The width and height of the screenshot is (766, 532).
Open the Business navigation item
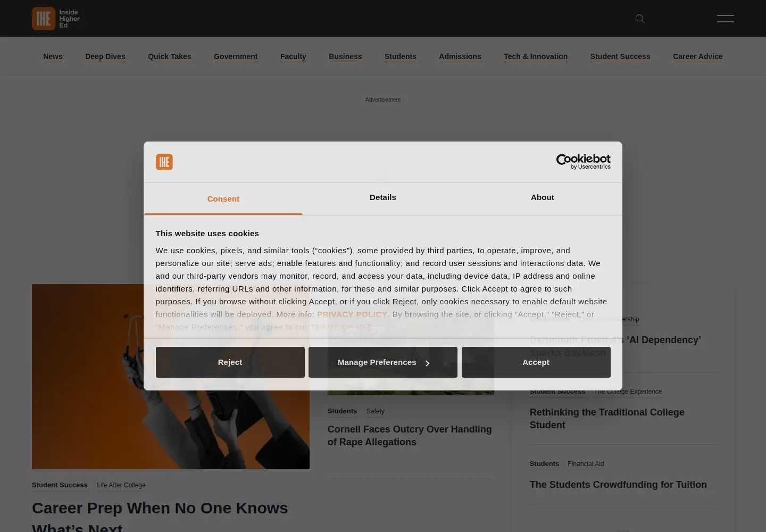point(345,56)
